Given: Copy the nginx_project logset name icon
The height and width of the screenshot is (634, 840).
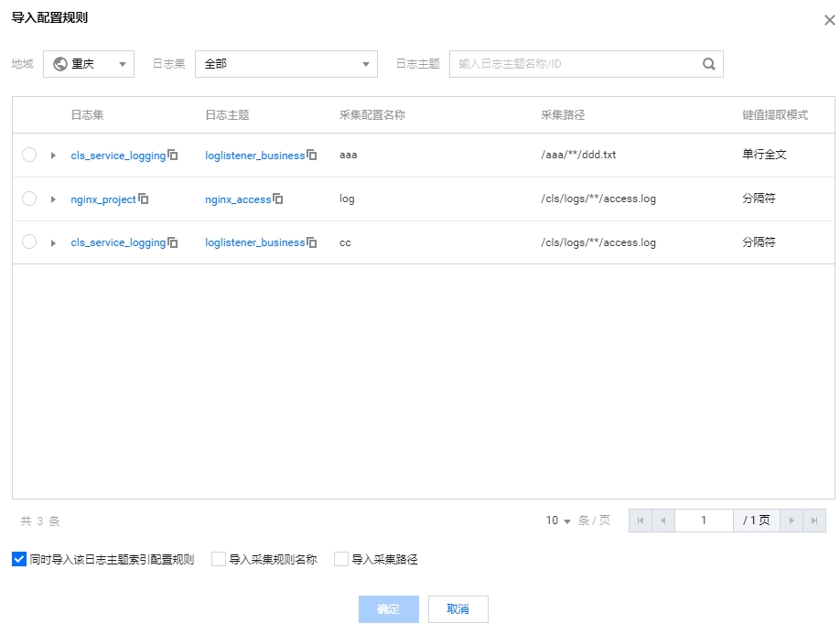Looking at the screenshot, I should (144, 199).
